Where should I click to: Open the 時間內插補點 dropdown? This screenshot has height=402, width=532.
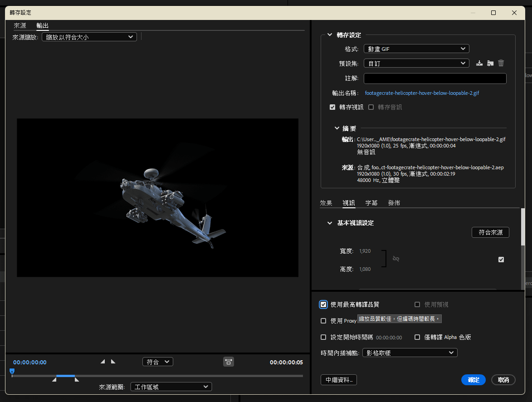point(410,353)
